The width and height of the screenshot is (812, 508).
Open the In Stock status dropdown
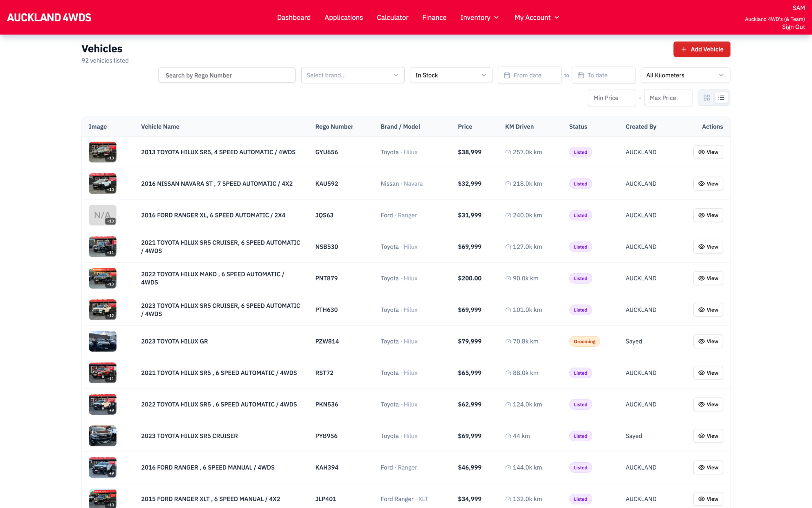coord(451,75)
